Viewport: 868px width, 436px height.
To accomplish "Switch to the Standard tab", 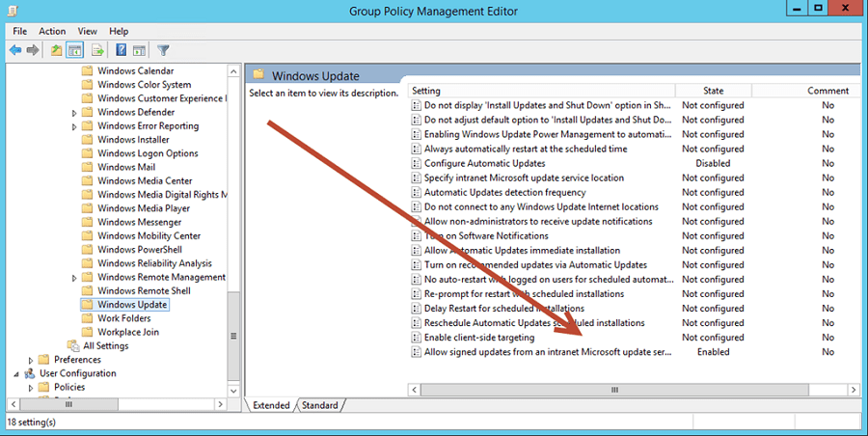I will [319, 405].
